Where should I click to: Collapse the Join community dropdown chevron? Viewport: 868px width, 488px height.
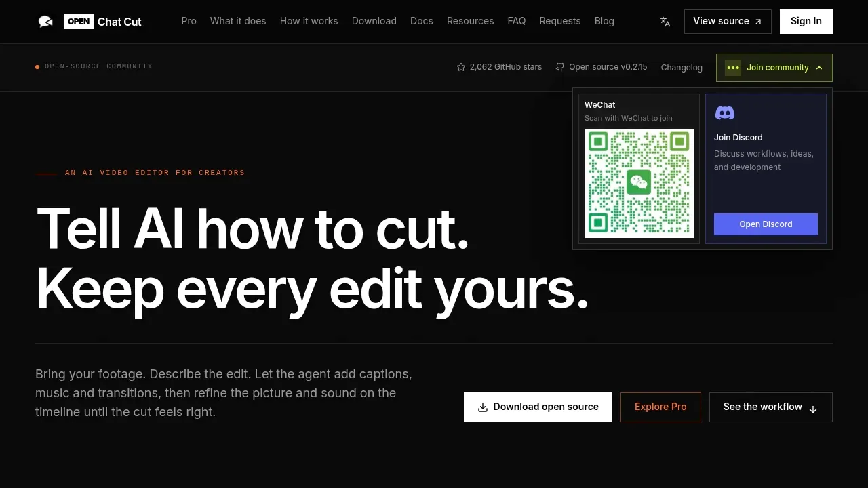click(x=819, y=68)
